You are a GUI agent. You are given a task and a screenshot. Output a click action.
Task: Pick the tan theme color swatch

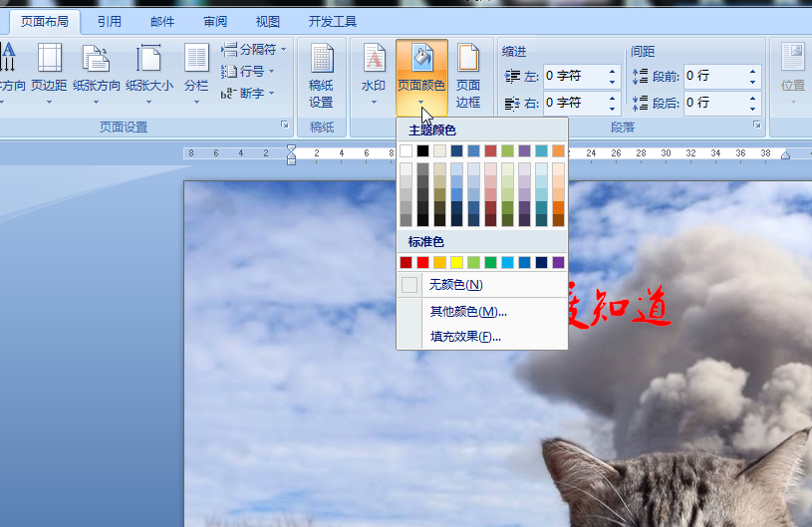(439, 150)
